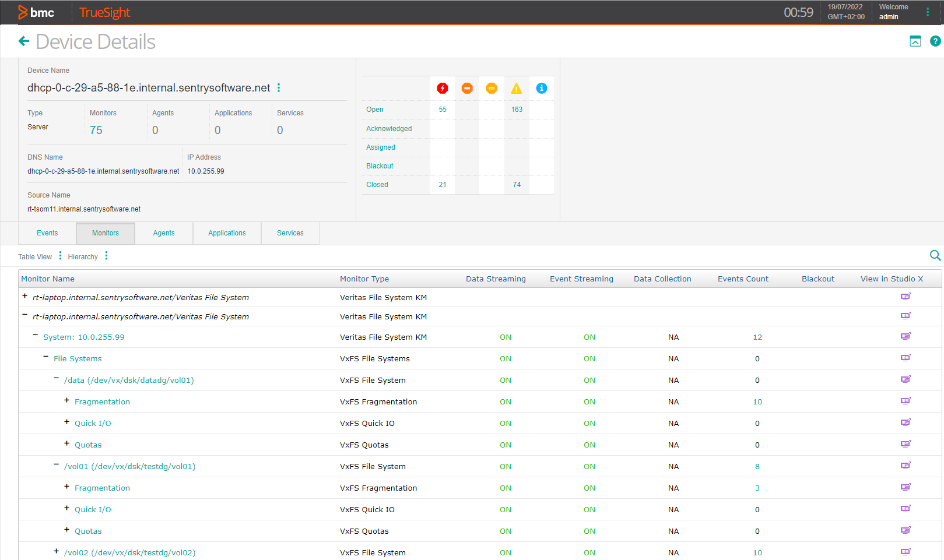Open the Table View options menu
The image size is (944, 560).
point(60,256)
